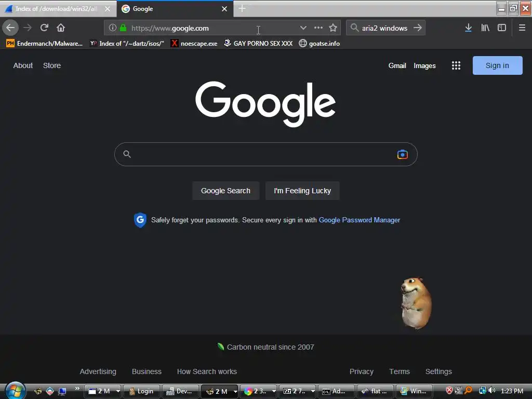Click the green padlock security icon
The width and height of the screenshot is (532, 399).
tap(123, 28)
